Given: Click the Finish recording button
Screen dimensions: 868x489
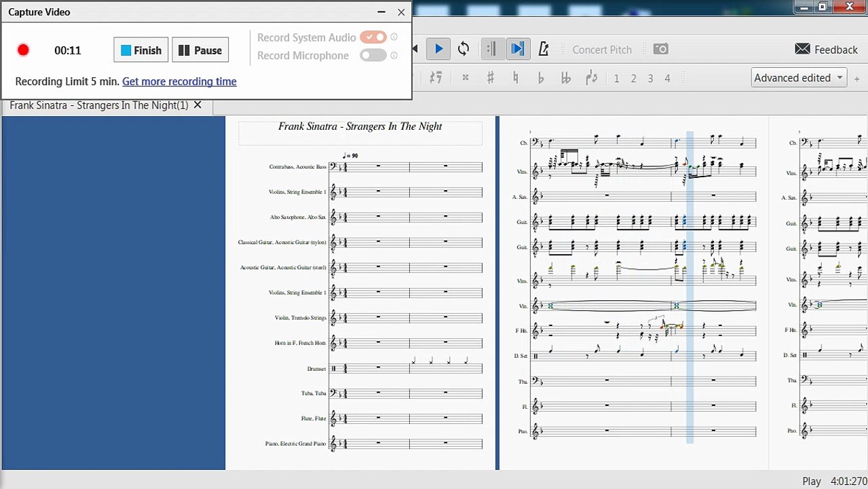Looking at the screenshot, I should 141,50.
